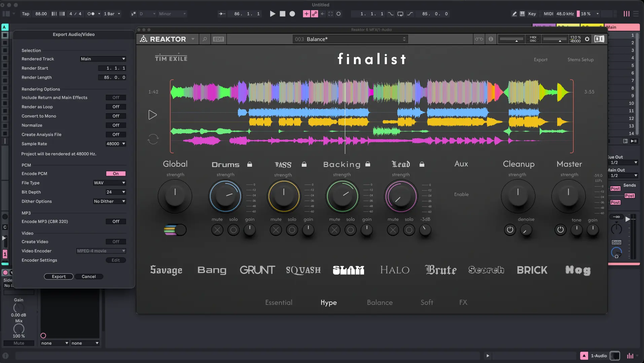Screen dimensions: 644x363
Task: Click the Render Length value field
Action: [112, 77]
